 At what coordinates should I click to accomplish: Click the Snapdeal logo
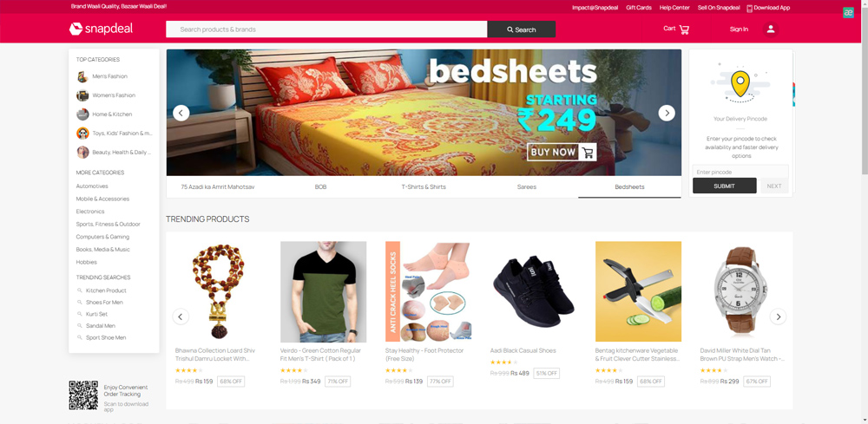click(x=101, y=29)
